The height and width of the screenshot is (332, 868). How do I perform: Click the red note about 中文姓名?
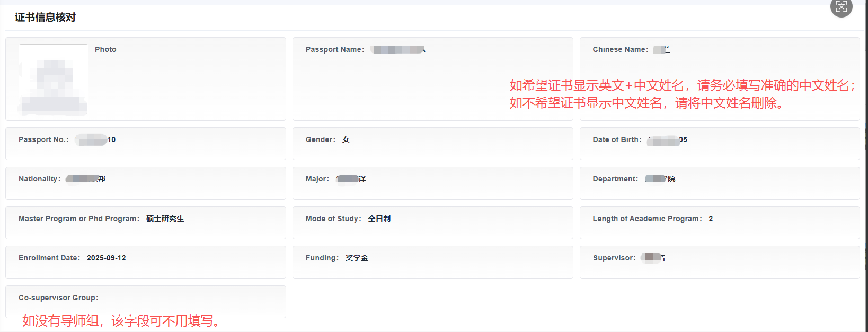click(683, 94)
